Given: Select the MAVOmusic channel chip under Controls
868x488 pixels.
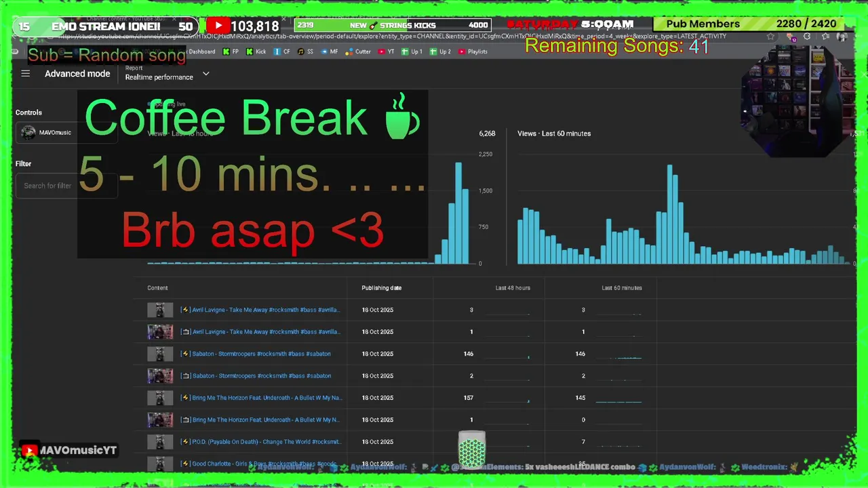Looking at the screenshot, I should point(66,133).
